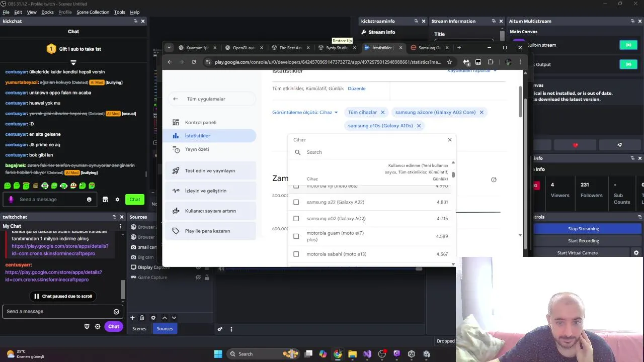Image resolution: width=644 pixels, height=362 pixels.
Task: Remove selected source with trash icon
Action: pos(142,318)
